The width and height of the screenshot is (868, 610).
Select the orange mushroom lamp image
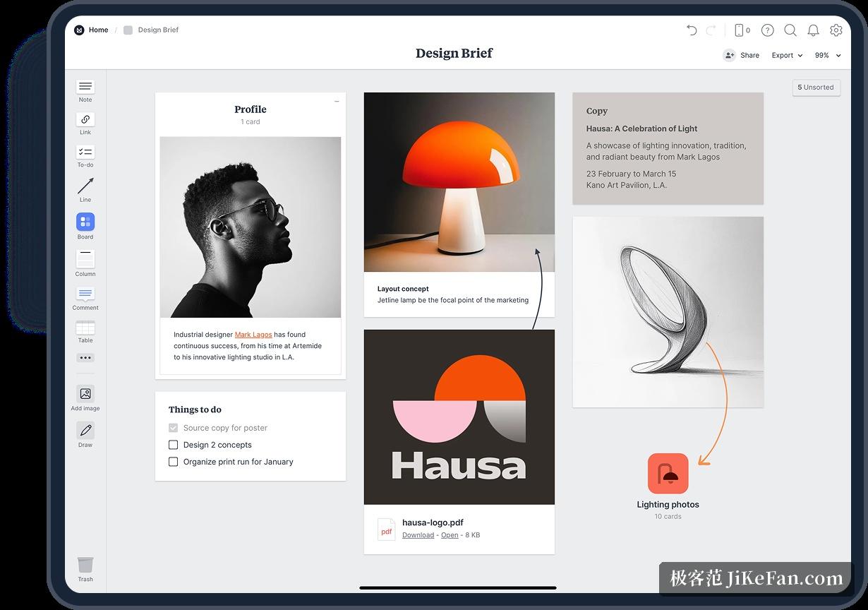click(x=459, y=182)
